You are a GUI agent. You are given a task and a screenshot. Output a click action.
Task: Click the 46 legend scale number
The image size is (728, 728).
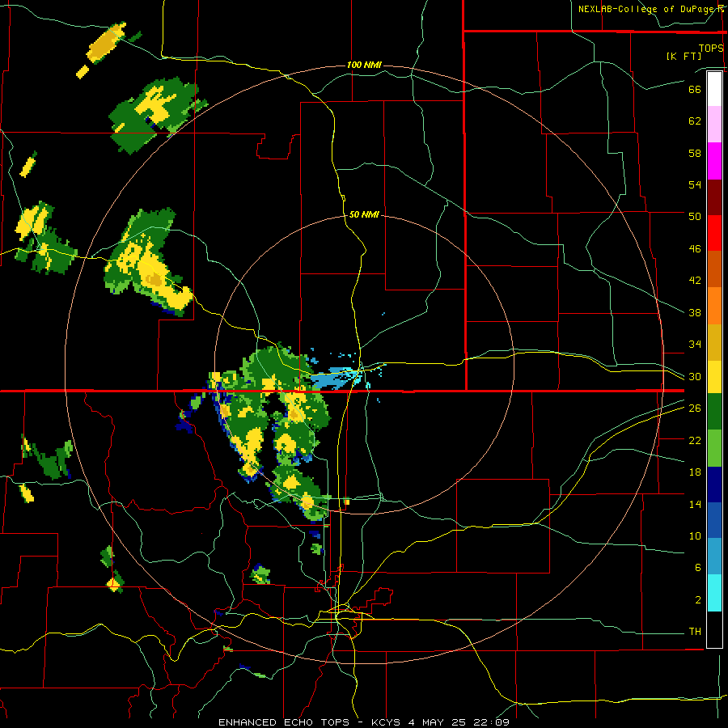(695, 249)
